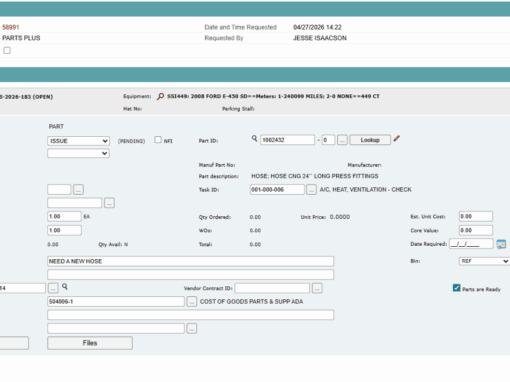This screenshot has width=510, height=382.
Task: Click the requester name JESSE ISAACSON
Action: pyautogui.click(x=320, y=38)
